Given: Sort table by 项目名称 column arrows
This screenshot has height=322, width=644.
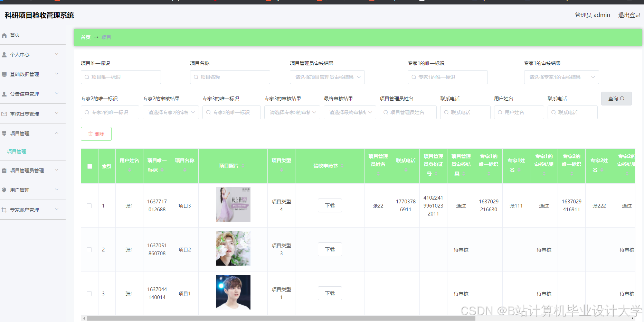Looking at the screenshot, I should click(x=185, y=170).
